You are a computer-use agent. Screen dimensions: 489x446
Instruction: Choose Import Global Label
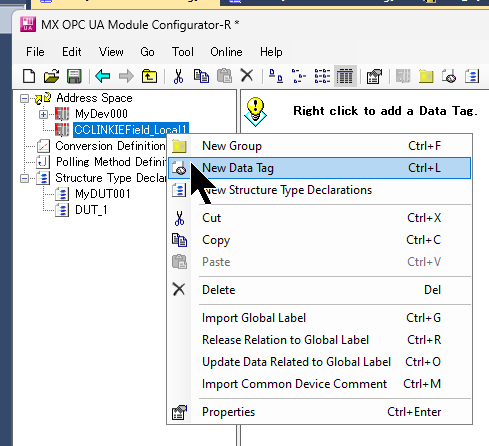(319, 318)
